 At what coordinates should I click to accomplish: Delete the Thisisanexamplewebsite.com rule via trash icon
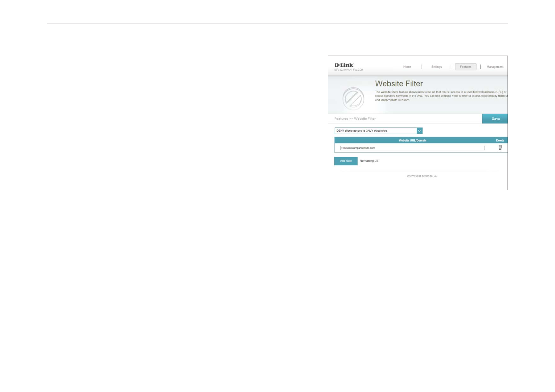click(x=500, y=148)
